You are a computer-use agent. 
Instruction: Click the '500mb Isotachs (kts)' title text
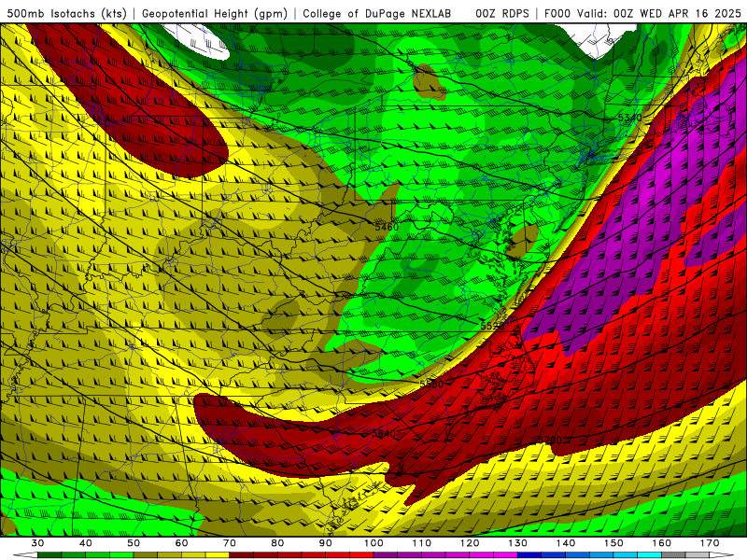pos(66,13)
